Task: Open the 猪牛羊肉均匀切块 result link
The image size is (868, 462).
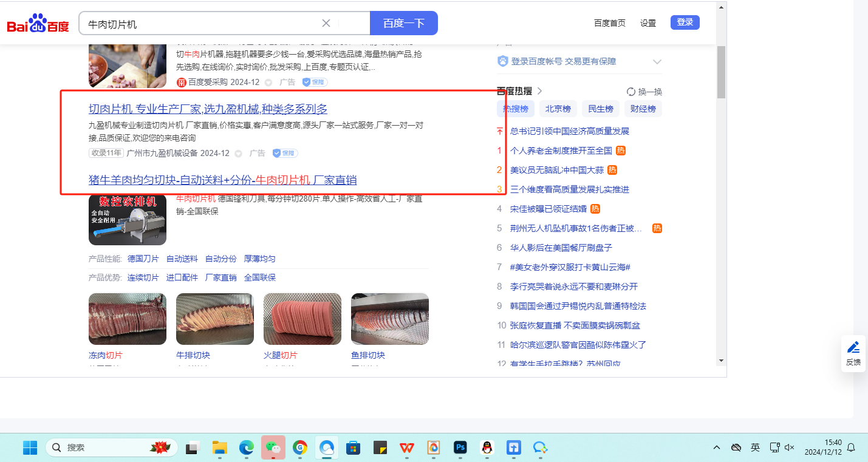Action: tap(222, 180)
